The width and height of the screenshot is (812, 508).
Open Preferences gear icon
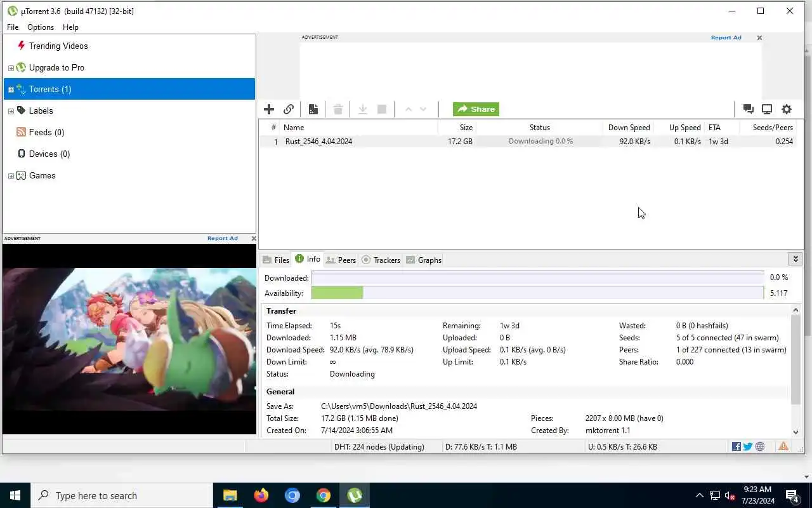coord(787,109)
